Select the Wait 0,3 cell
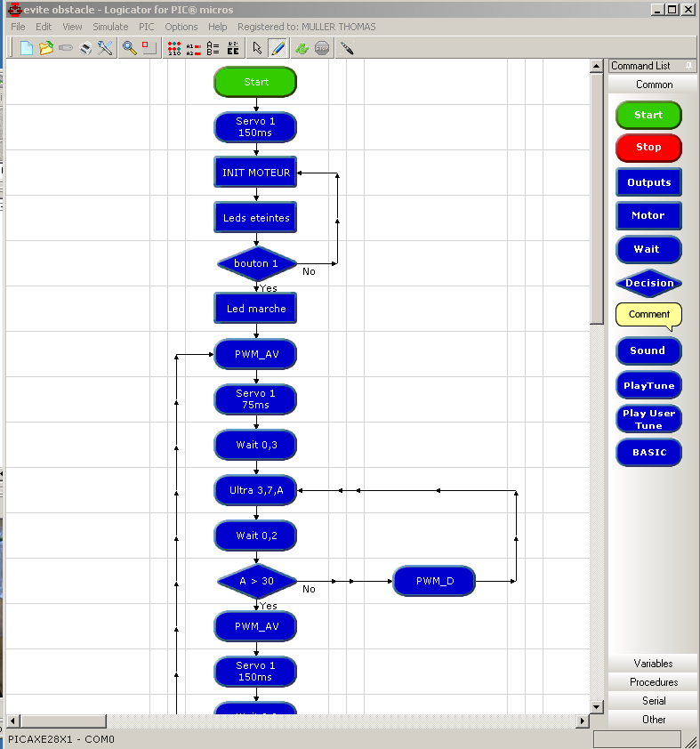This screenshot has height=749, width=700. pos(255,445)
